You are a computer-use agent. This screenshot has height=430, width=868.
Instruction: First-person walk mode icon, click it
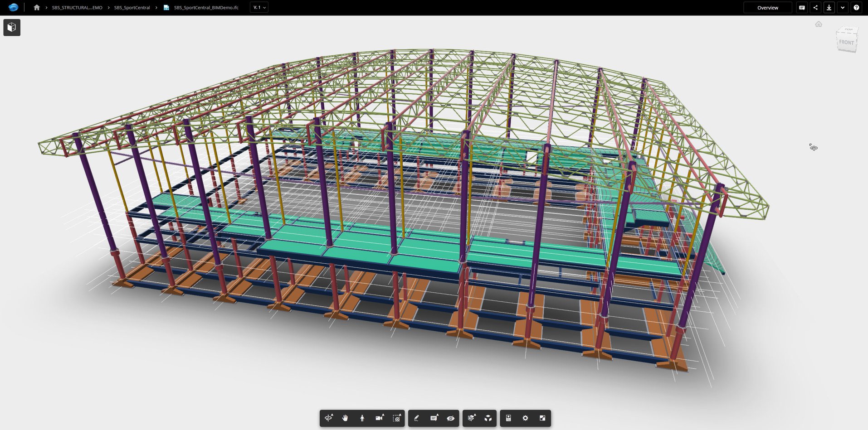click(x=362, y=419)
